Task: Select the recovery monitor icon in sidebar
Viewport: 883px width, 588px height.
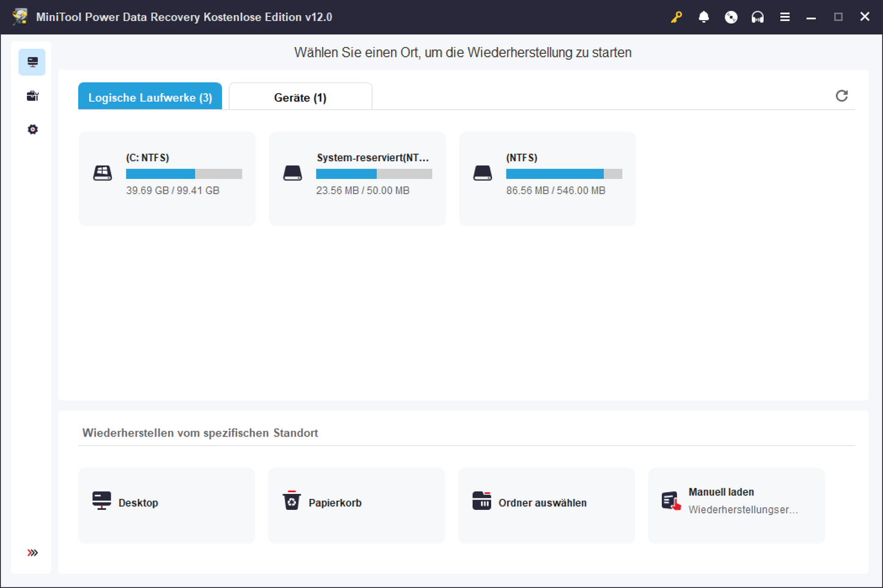Action: pos(32,62)
